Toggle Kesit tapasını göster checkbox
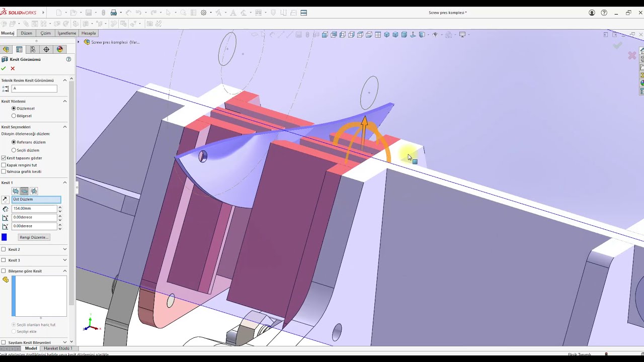This screenshot has height=362, width=644. (4, 158)
